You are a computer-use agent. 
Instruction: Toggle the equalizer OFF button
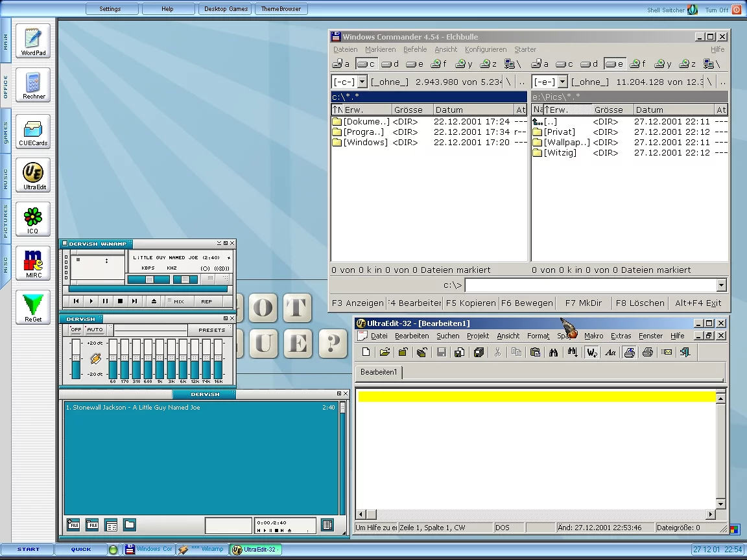pos(76,330)
